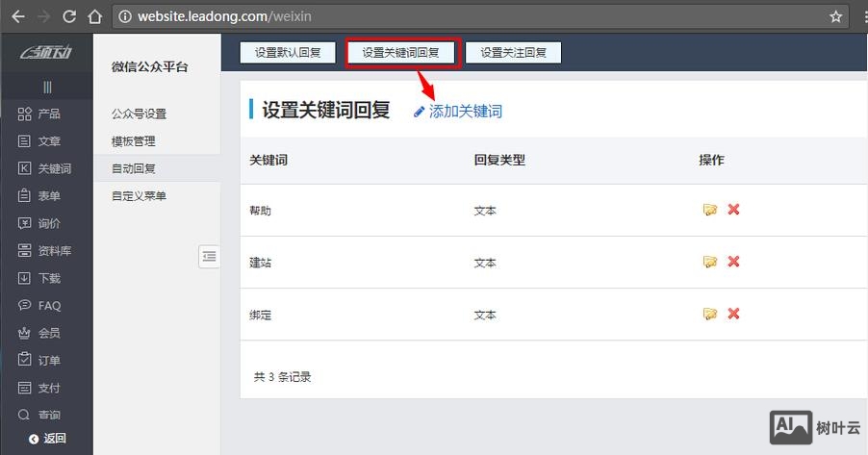The image size is (868, 455).
Task: Click 文本 reply type in 帮助 row
Action: tap(485, 211)
